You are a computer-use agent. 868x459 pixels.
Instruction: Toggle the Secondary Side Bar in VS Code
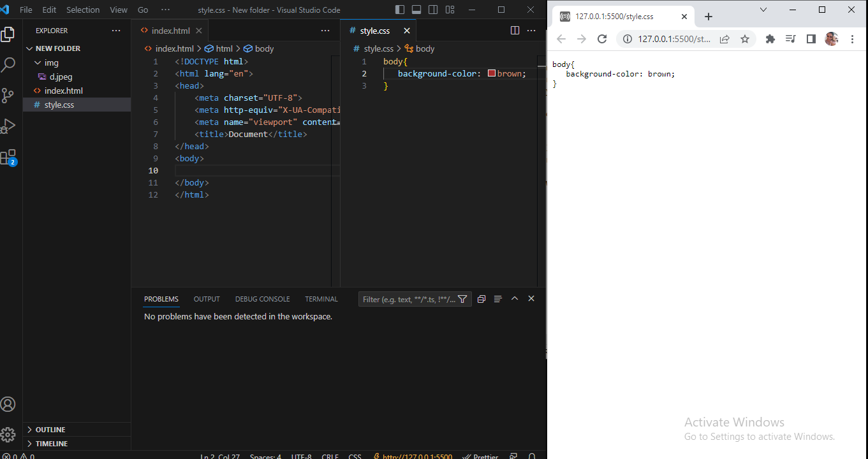(x=433, y=10)
